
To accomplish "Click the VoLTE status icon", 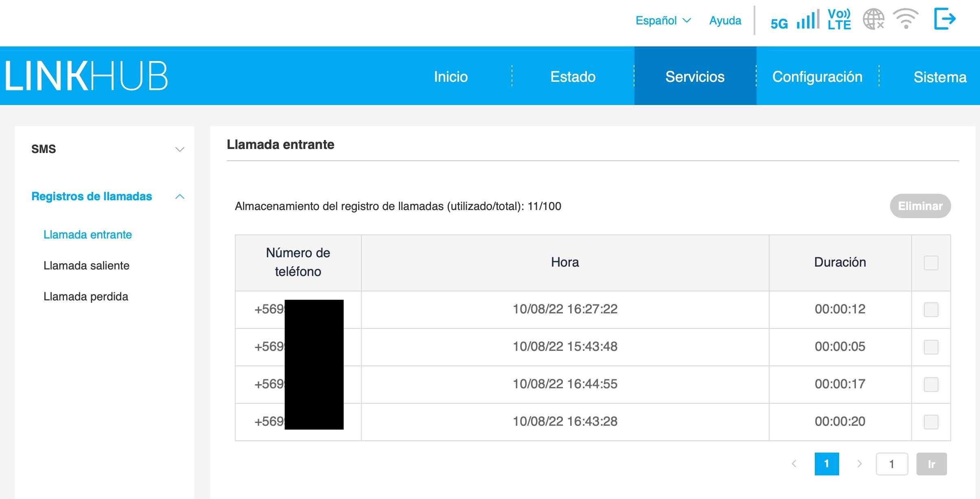I will pos(839,19).
